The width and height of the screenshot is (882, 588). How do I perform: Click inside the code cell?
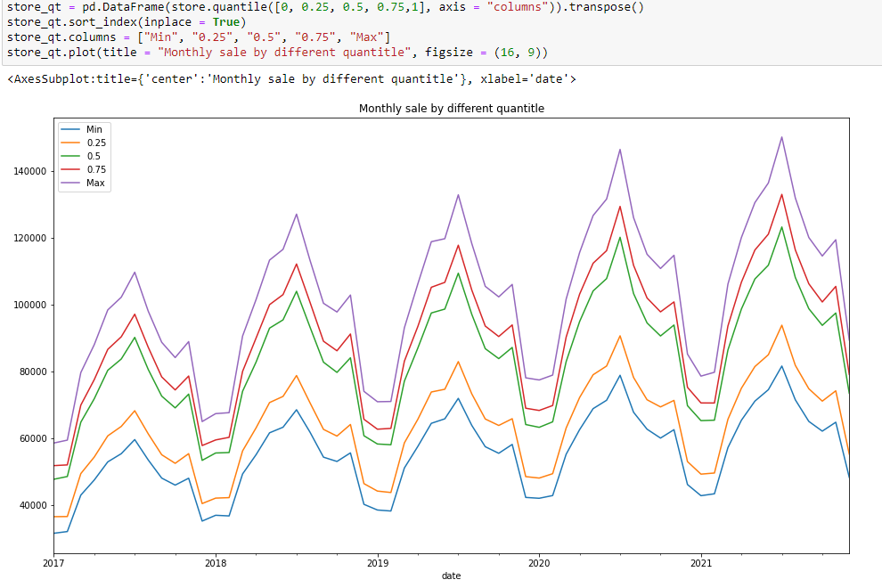pyautogui.click(x=356, y=31)
